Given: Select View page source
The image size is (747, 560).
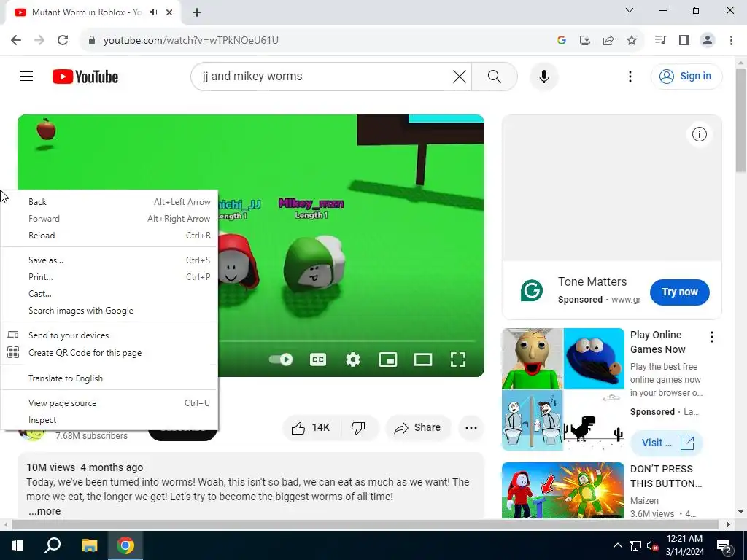Looking at the screenshot, I should pos(109,402).
